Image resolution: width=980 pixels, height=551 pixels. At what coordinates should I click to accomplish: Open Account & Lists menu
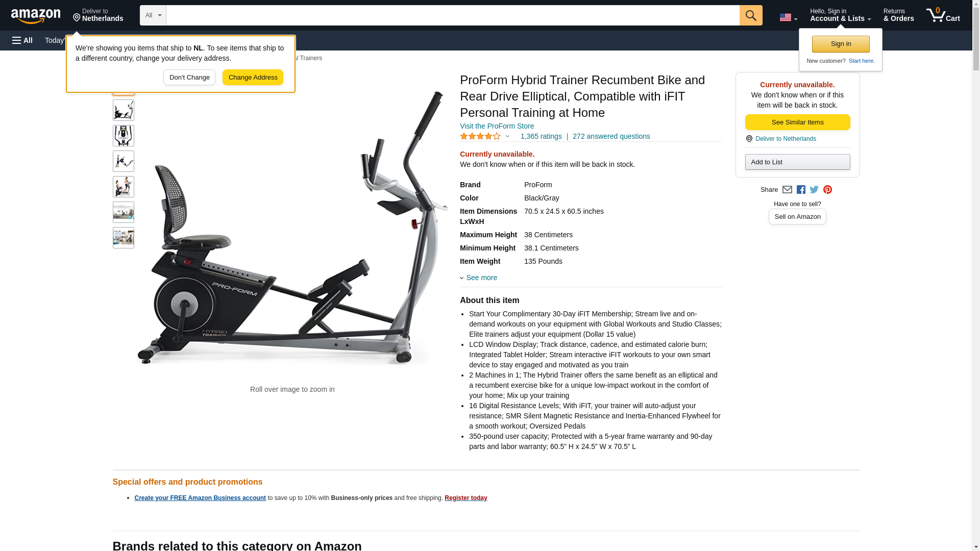(x=840, y=15)
